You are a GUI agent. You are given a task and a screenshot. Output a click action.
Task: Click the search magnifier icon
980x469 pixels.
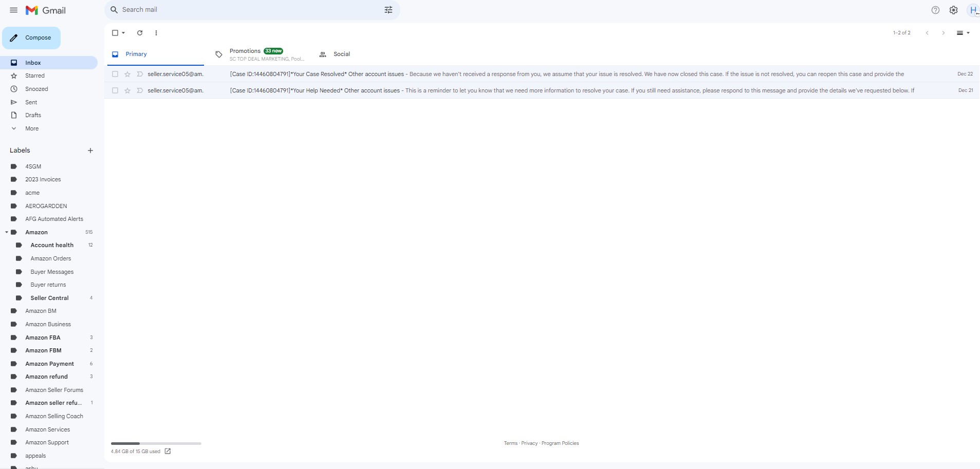(x=114, y=10)
